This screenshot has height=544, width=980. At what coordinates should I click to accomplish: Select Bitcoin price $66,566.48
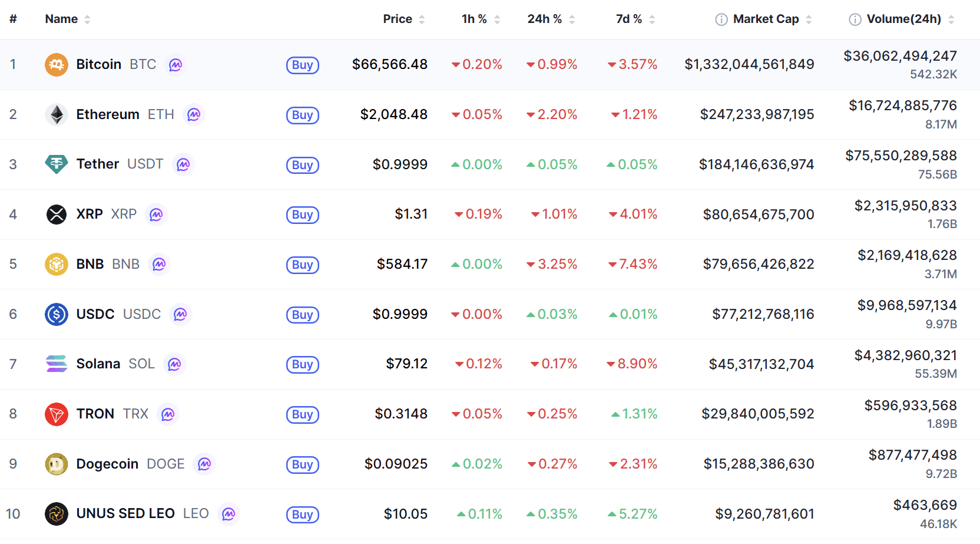390,64
